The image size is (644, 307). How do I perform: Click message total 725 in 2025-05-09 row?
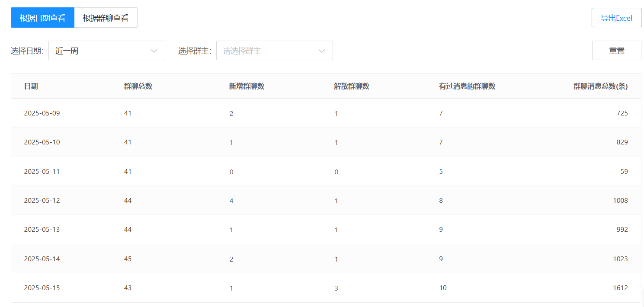tap(622, 113)
